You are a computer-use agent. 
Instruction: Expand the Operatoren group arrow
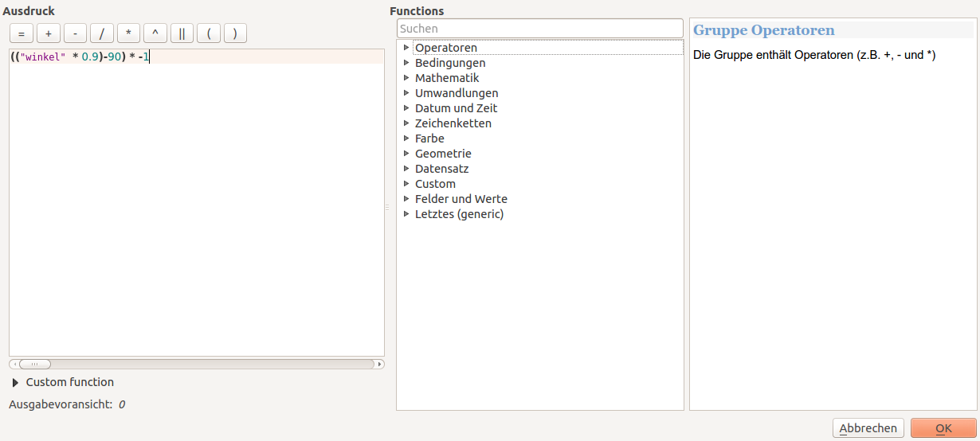[406, 48]
